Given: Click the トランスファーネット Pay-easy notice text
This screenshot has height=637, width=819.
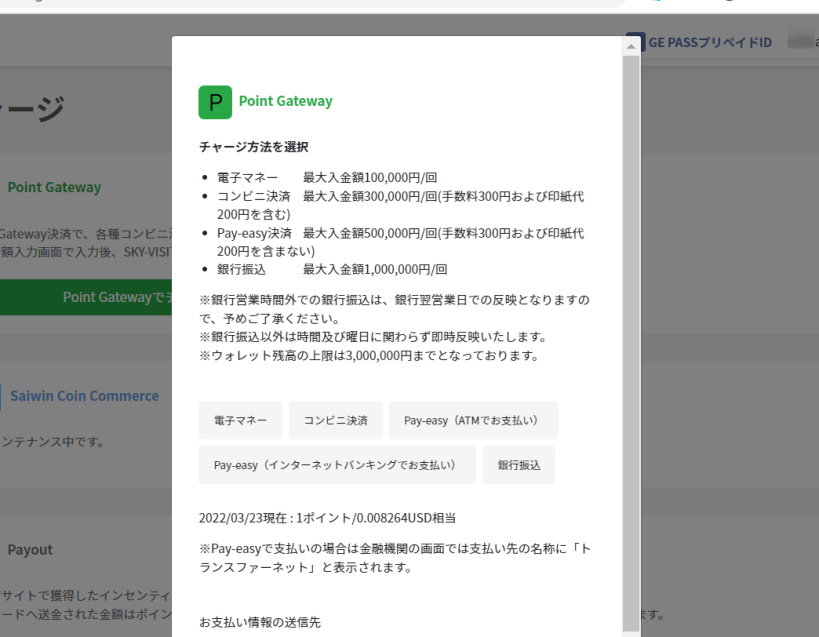Looking at the screenshot, I should coord(395,558).
